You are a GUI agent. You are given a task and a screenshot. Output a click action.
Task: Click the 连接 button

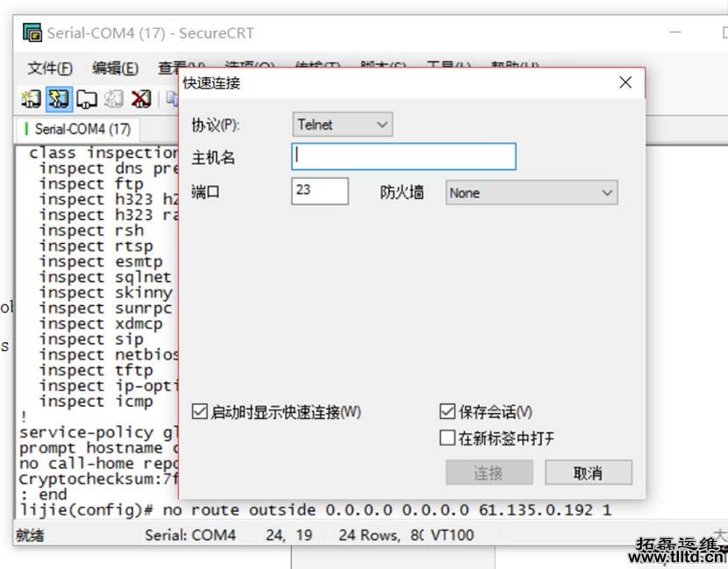tap(489, 472)
